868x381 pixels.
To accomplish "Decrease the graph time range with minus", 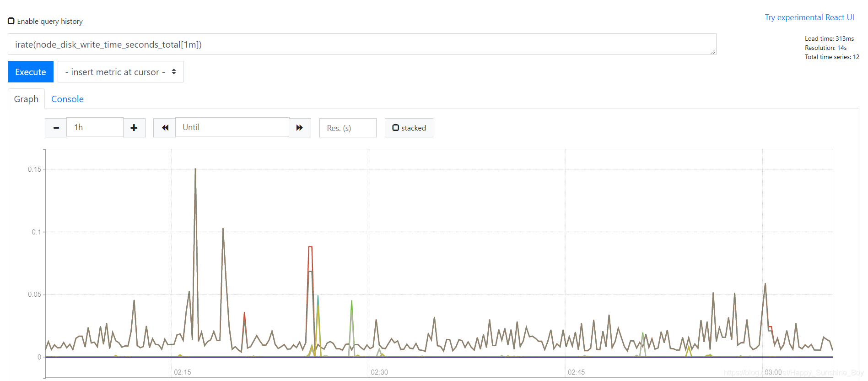I will (56, 128).
